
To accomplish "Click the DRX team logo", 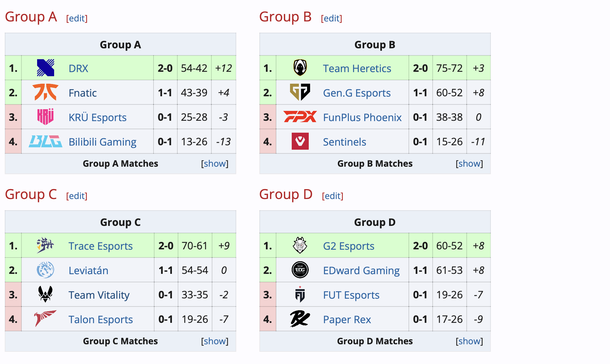I will click(x=46, y=68).
